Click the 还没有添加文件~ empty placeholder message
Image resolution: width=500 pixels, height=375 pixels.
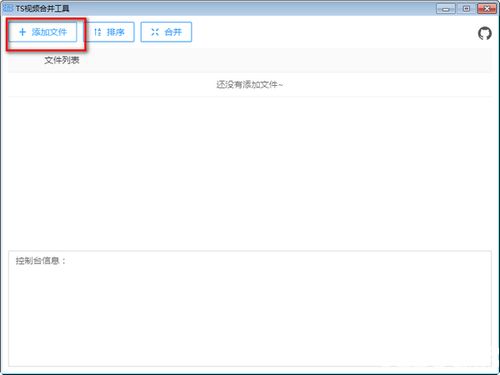pos(250,85)
